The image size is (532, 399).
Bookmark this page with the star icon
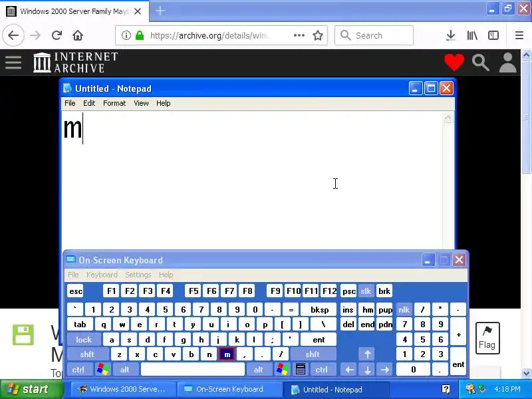[x=318, y=35]
